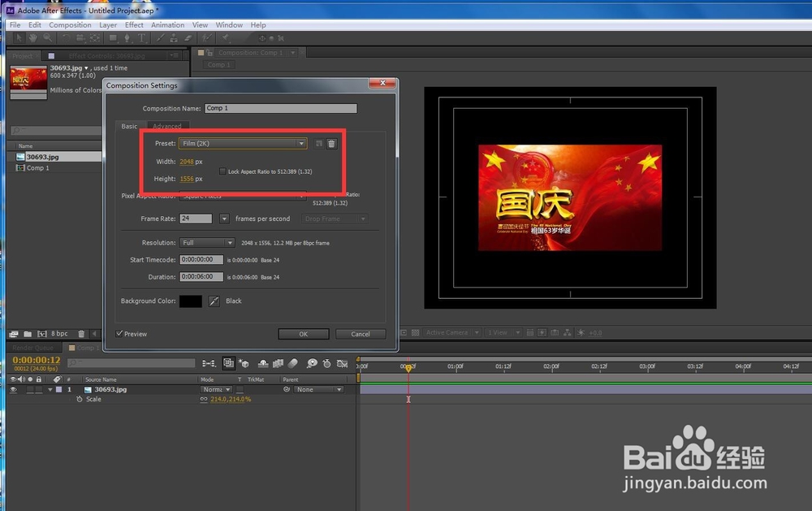812x511 pixels.
Task: Open the Animation menu
Action: click(x=167, y=25)
